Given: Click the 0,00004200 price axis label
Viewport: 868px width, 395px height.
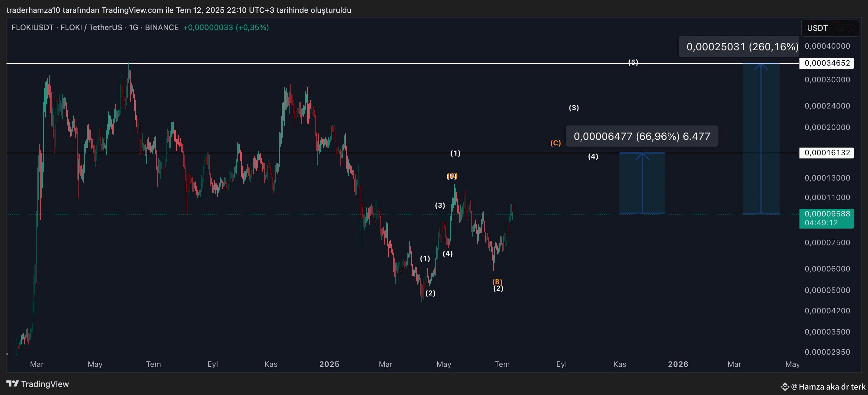Looking at the screenshot, I should 827,311.
